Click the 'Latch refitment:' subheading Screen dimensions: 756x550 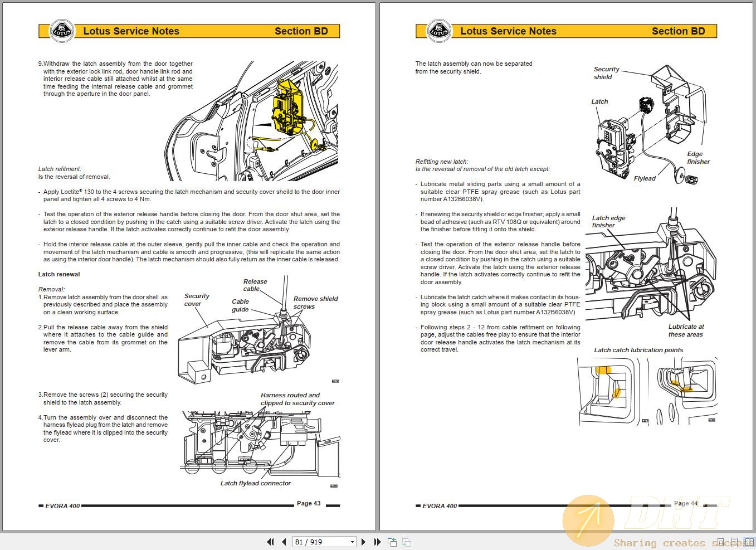click(x=60, y=169)
